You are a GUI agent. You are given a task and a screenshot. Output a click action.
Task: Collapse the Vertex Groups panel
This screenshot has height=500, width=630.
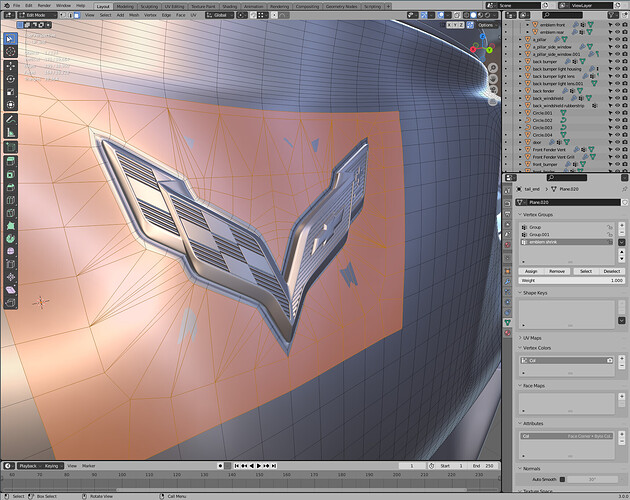point(538,215)
